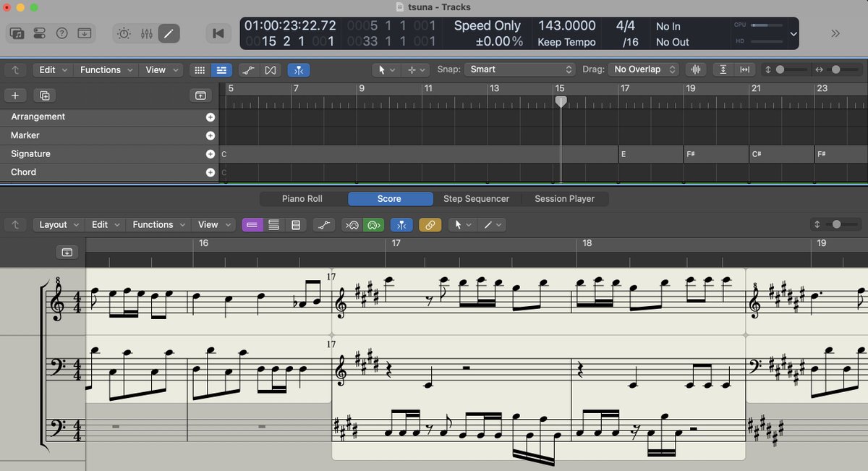Select the C# key signature region

pos(781,154)
